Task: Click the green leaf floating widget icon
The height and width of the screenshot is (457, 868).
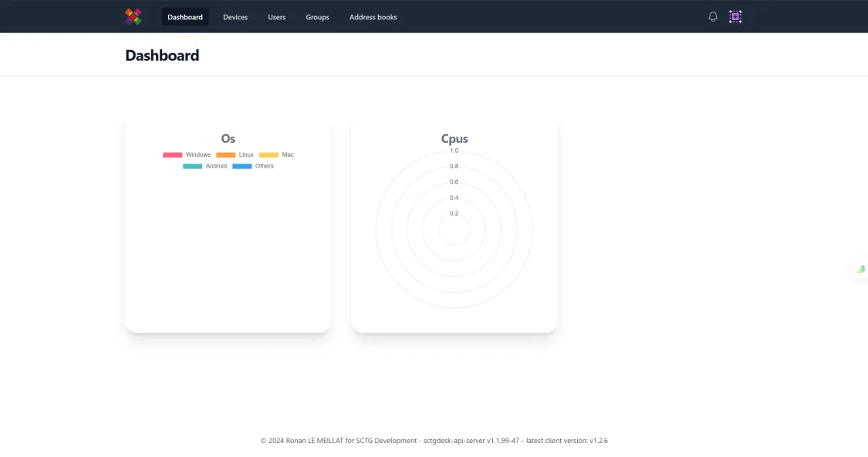Action: (861, 269)
